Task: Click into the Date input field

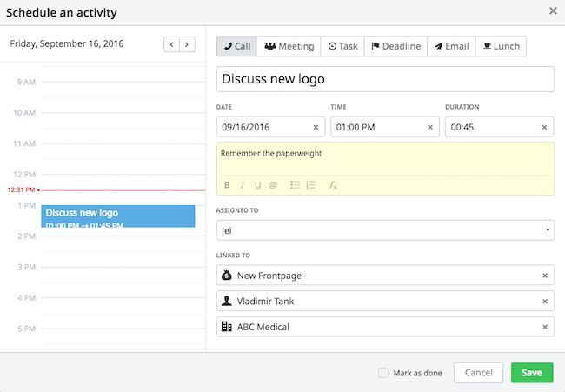Action: click(270, 127)
